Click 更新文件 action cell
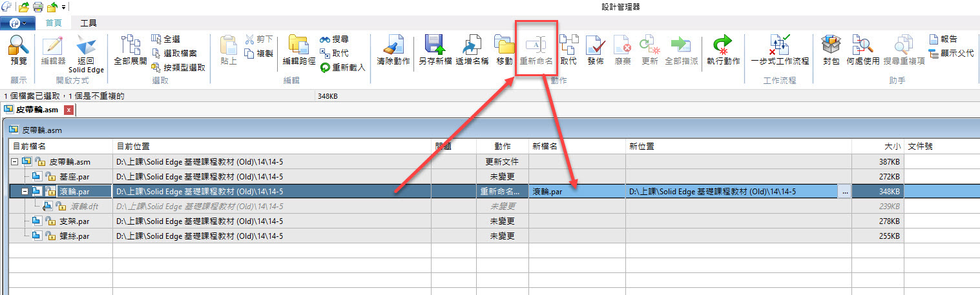The image size is (980, 295). point(503,161)
